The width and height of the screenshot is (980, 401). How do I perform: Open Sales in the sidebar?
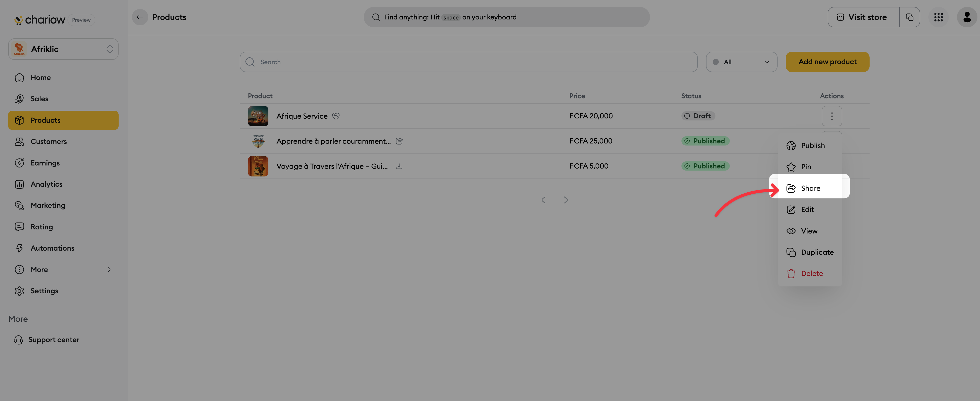coord(63,99)
